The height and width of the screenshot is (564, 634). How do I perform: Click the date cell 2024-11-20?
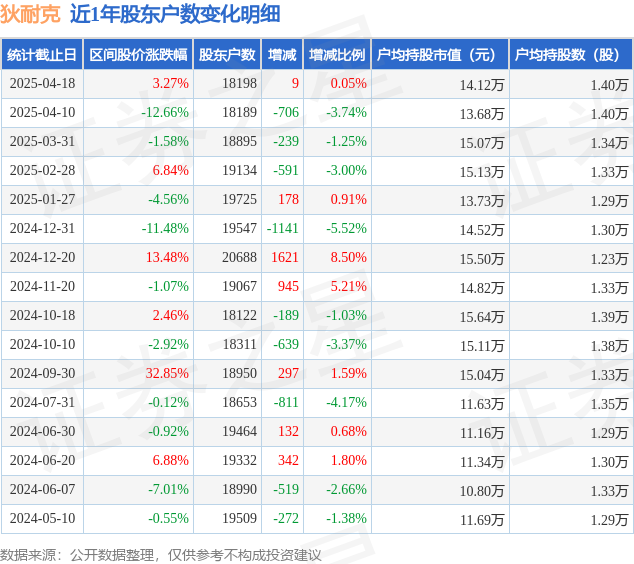(42, 287)
